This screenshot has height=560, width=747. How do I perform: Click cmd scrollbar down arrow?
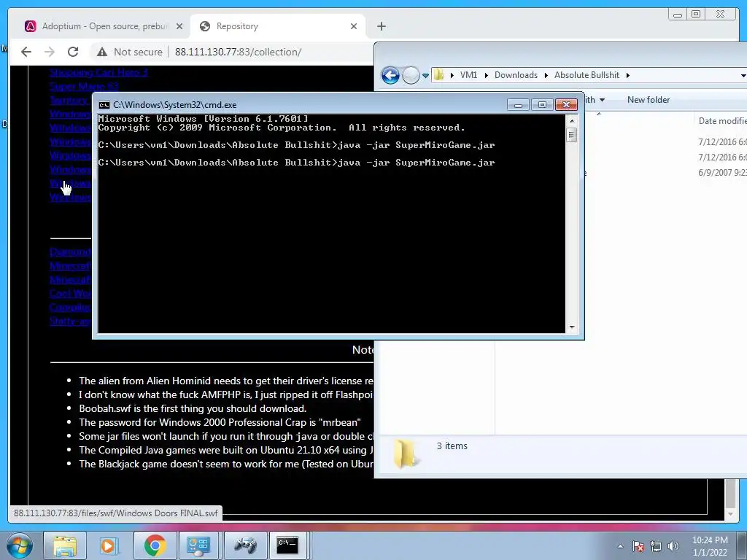pyautogui.click(x=572, y=327)
